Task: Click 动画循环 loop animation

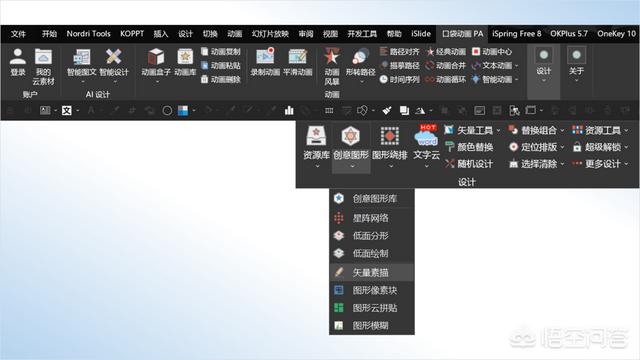Action: click(x=446, y=79)
